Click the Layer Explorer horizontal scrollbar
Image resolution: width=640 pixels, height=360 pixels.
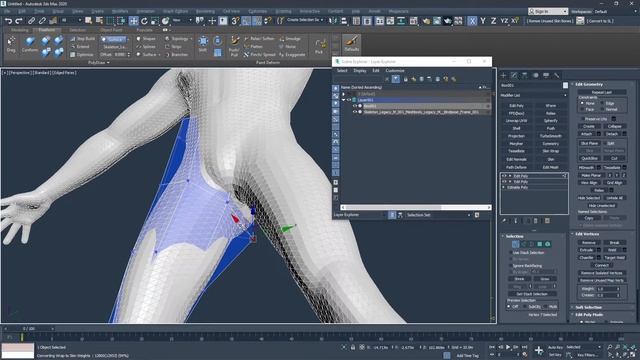click(x=416, y=207)
